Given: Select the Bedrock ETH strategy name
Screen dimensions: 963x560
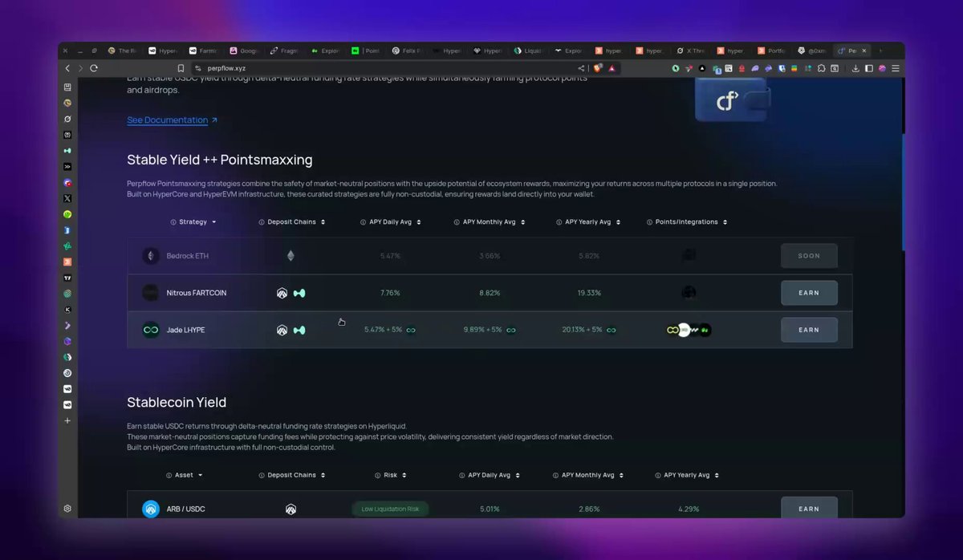Looking at the screenshot, I should (x=187, y=256).
